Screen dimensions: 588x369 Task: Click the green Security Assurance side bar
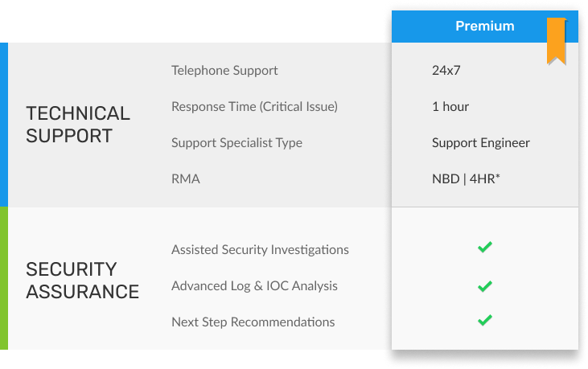4,278
